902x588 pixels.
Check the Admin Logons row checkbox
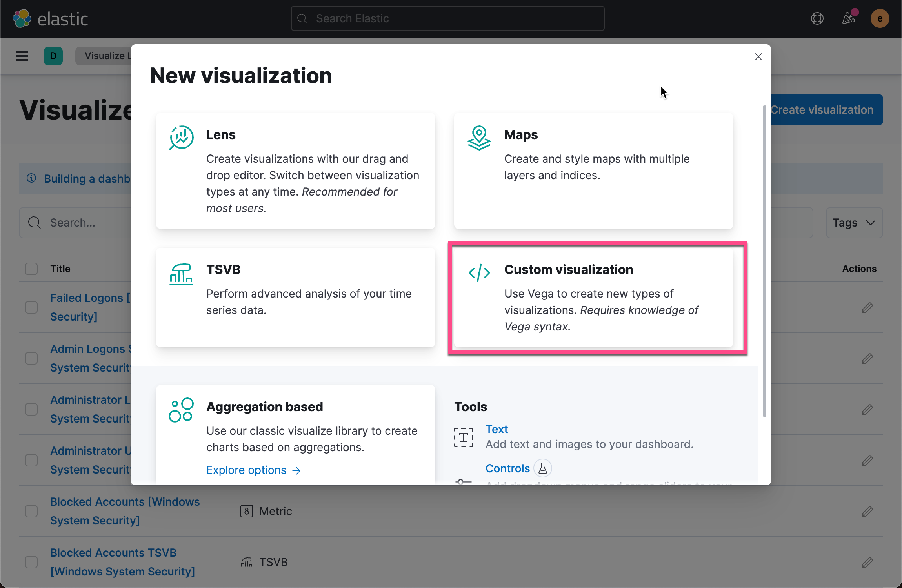[31, 358]
